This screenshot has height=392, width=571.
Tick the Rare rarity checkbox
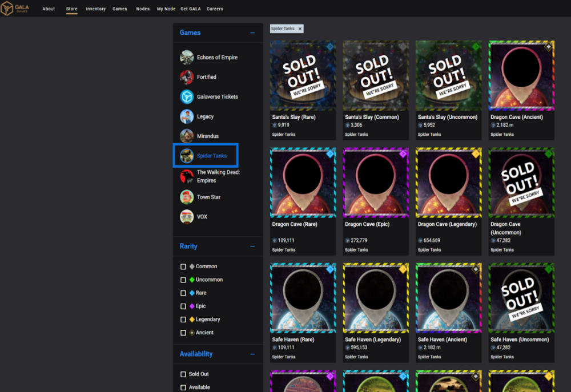point(183,293)
